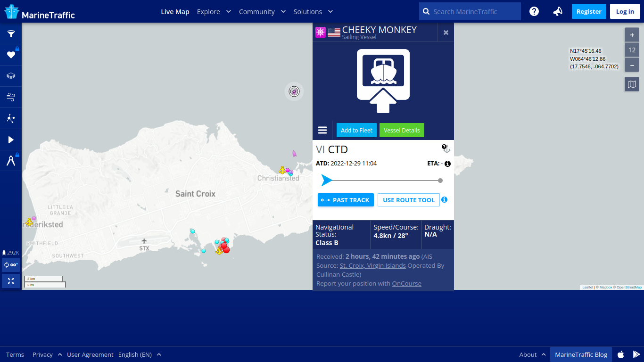Click the voyage timeline destination dot
Viewport: 644px width, 362px height.
[x=440, y=181]
